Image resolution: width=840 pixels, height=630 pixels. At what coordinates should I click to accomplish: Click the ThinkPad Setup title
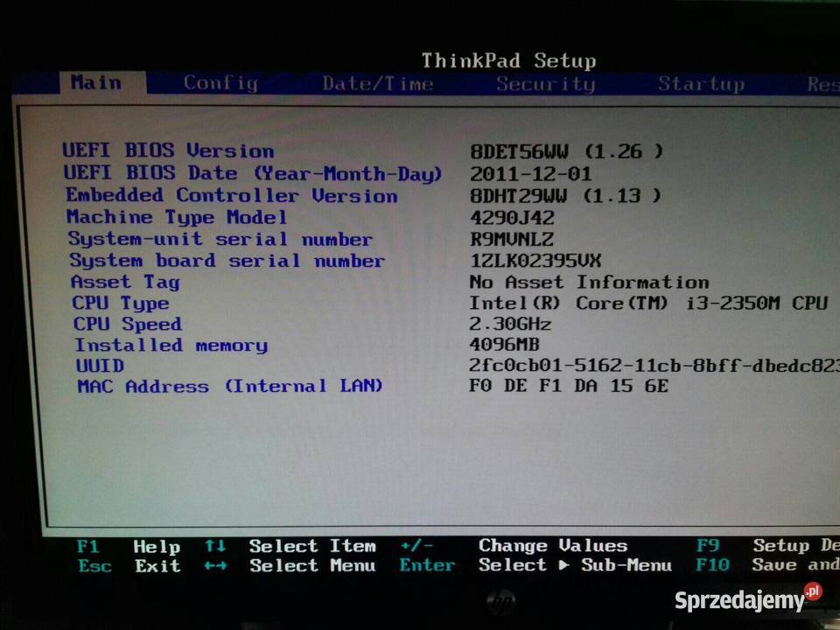[x=509, y=60]
